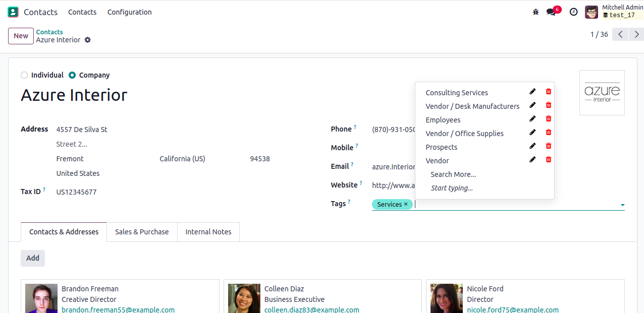The width and height of the screenshot is (644, 313).
Task: Click the Add contact button
Action: pos(33,258)
